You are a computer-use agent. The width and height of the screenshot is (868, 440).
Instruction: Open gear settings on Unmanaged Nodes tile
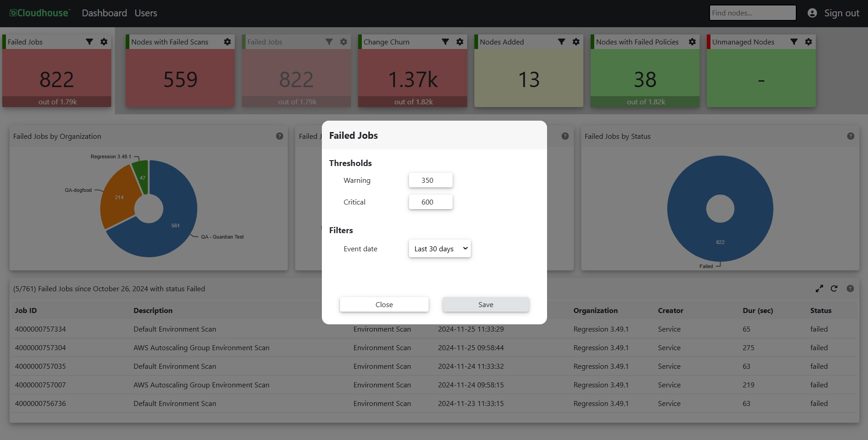[809, 42]
